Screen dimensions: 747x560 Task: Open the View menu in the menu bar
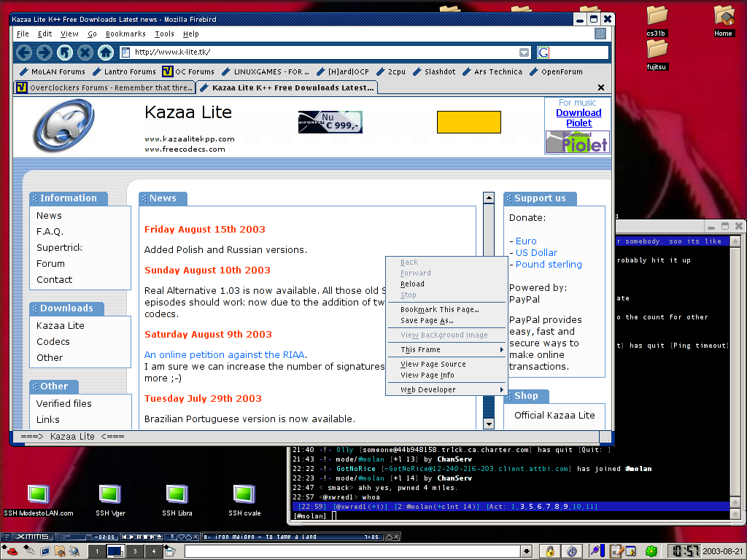pyautogui.click(x=69, y=34)
